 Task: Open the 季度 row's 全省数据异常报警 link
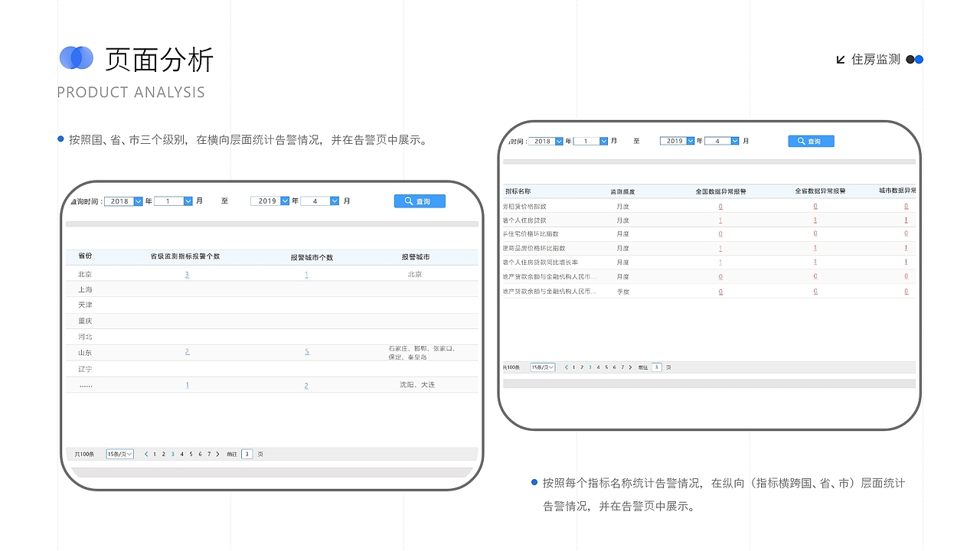[815, 292]
